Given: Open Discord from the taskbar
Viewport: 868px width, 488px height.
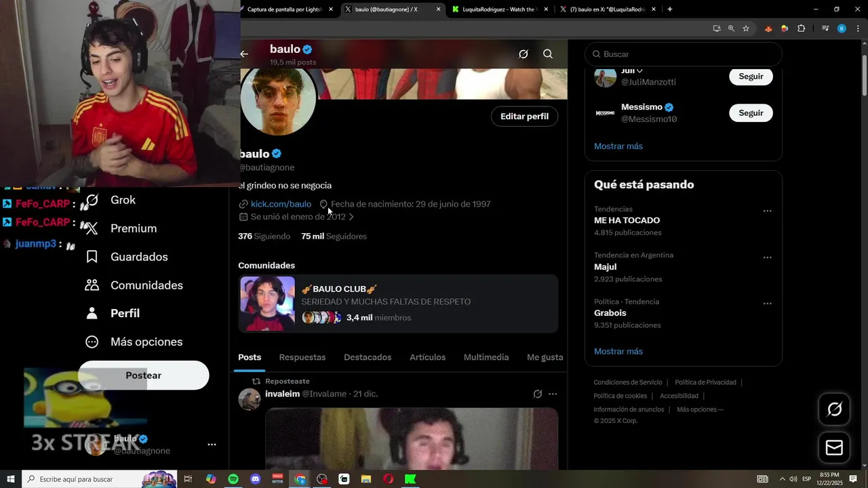Looking at the screenshot, I should 255,479.
